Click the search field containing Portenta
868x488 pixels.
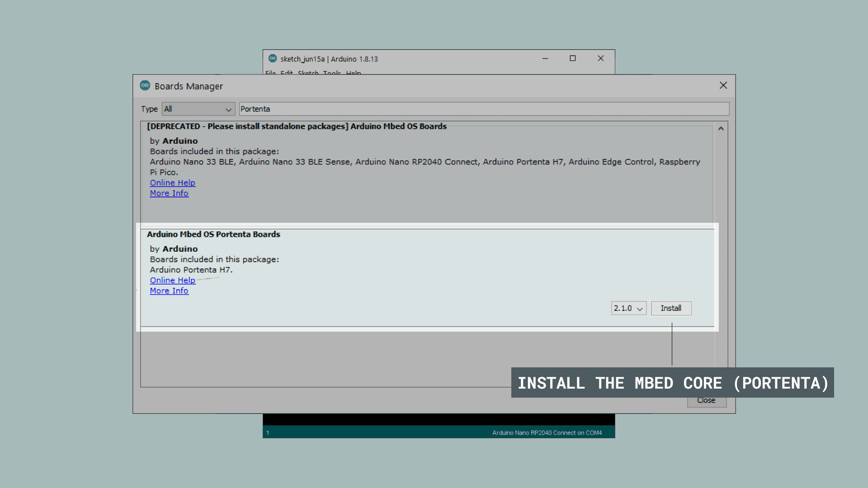coord(484,109)
